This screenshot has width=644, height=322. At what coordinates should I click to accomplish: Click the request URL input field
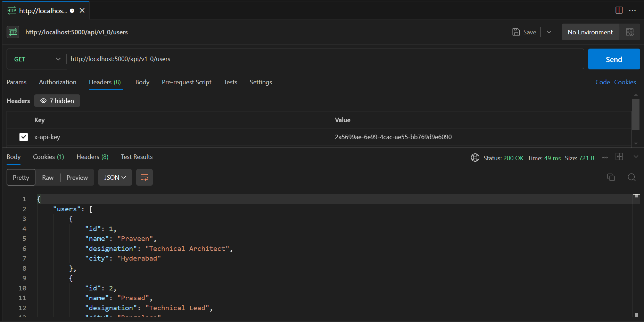tap(325, 59)
